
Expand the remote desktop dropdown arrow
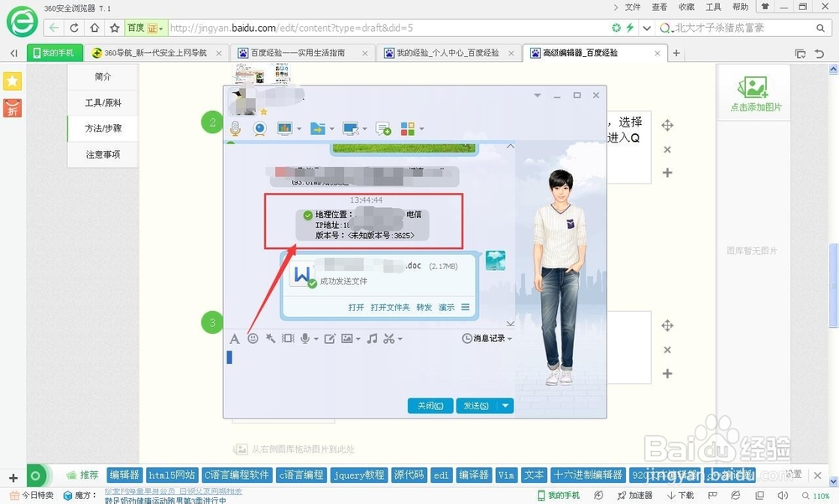[365, 129]
